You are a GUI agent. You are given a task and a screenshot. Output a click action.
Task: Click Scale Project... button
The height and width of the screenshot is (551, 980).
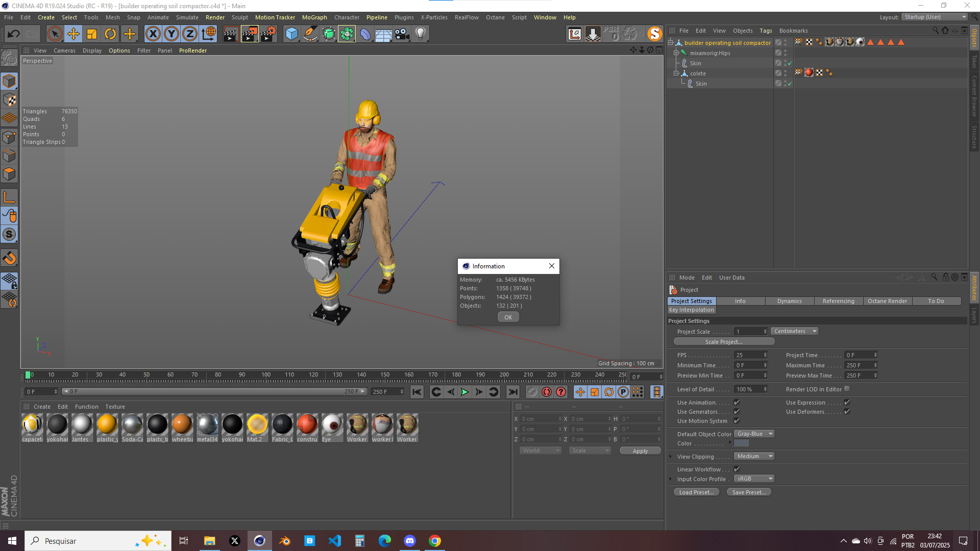724,342
